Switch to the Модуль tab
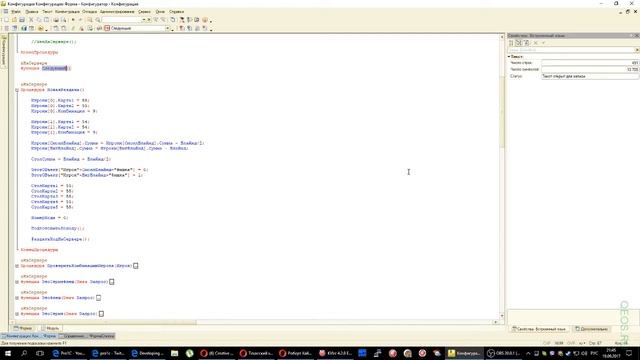The image size is (640, 360). click(50, 328)
